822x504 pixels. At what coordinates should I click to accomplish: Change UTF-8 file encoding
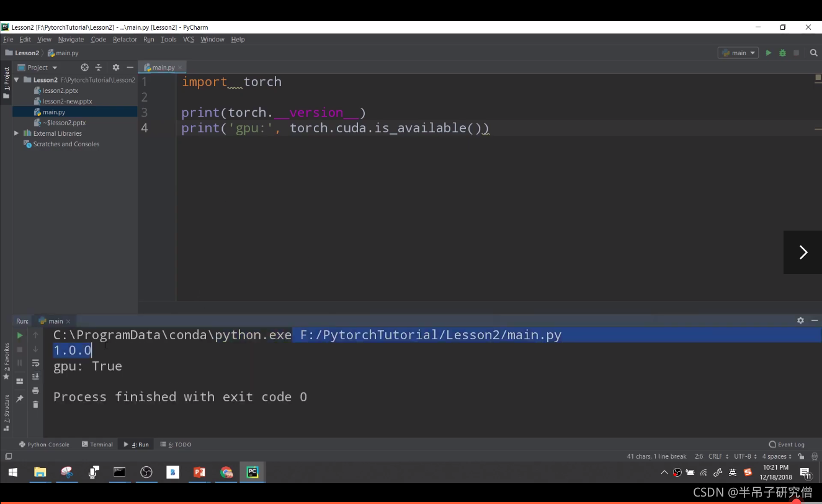(x=745, y=456)
